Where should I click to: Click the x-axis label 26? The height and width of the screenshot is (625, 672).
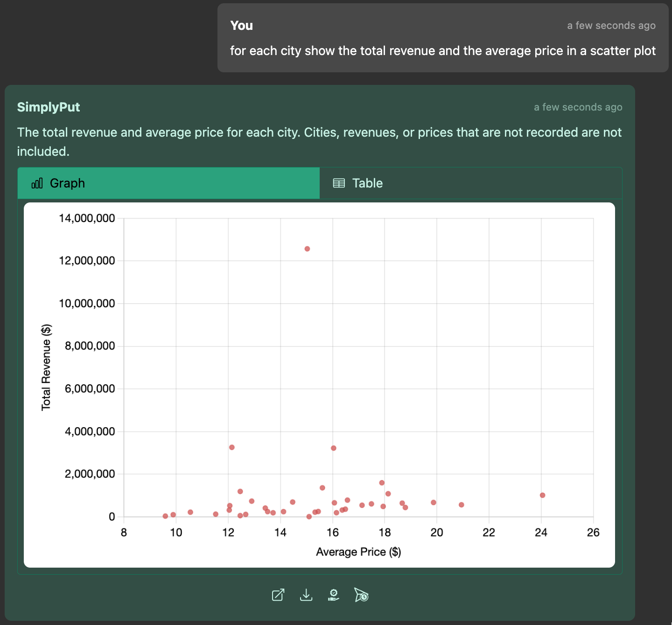[593, 532]
